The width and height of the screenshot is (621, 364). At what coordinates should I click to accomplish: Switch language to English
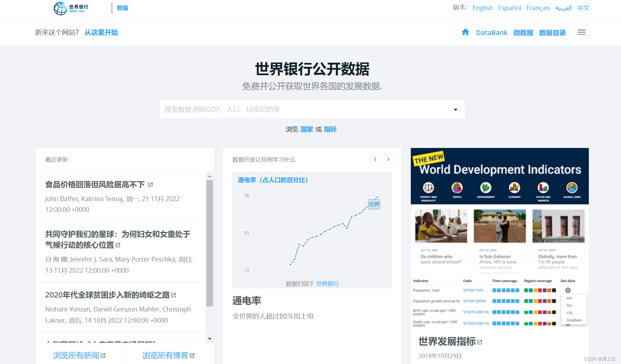coord(482,8)
